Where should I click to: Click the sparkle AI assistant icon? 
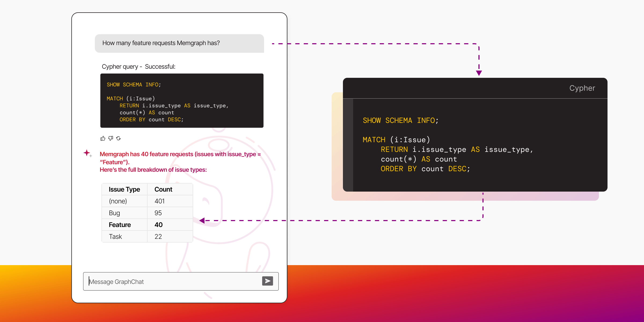pyautogui.click(x=87, y=153)
